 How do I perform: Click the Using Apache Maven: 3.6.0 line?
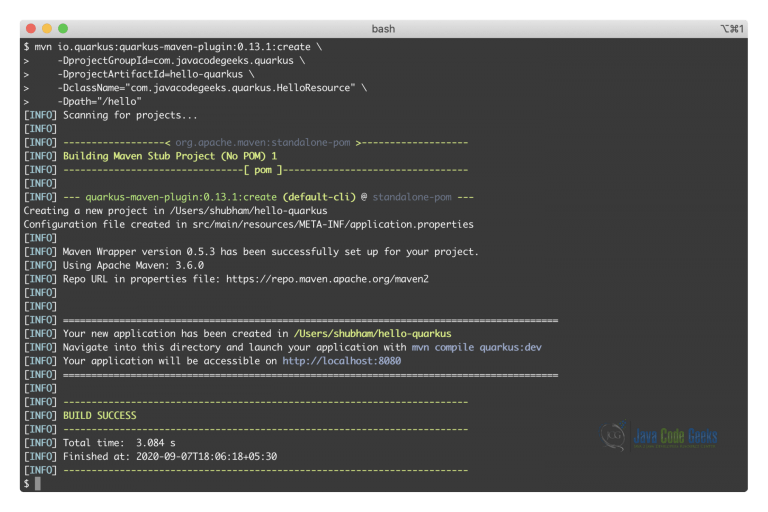coord(133,266)
